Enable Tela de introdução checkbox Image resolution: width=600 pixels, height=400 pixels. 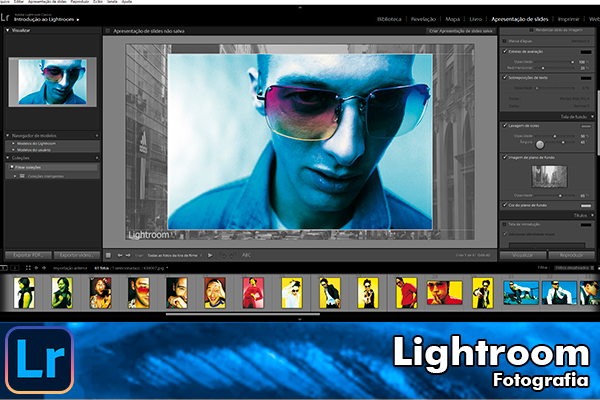[x=504, y=224]
